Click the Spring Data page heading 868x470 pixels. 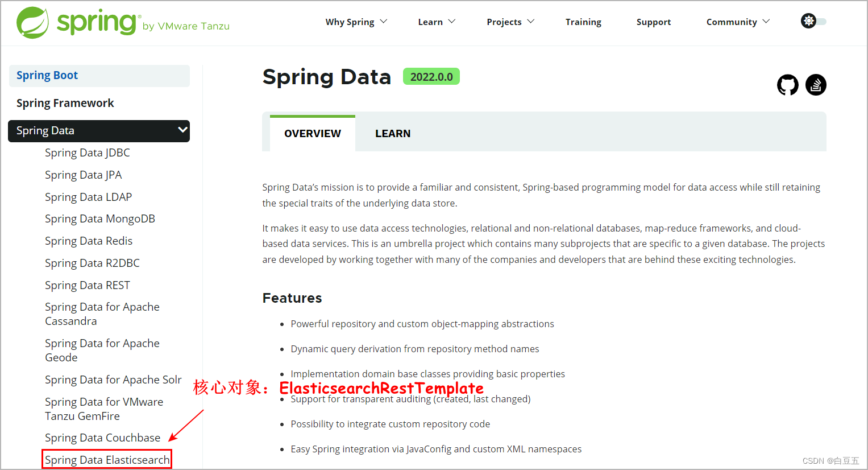(327, 77)
